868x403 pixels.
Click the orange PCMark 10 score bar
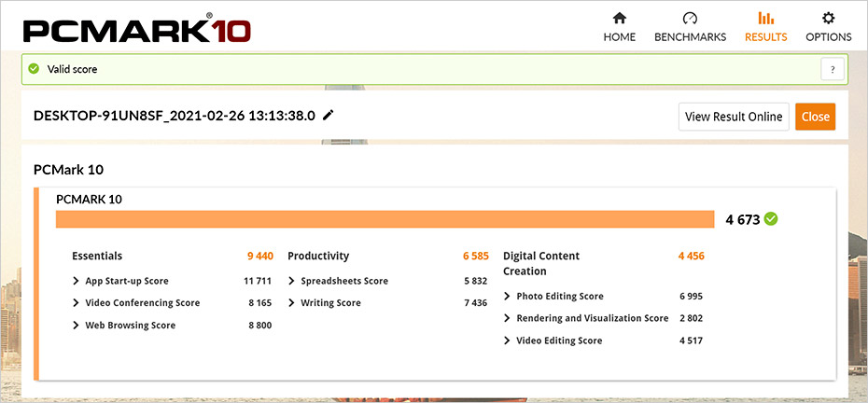point(385,219)
